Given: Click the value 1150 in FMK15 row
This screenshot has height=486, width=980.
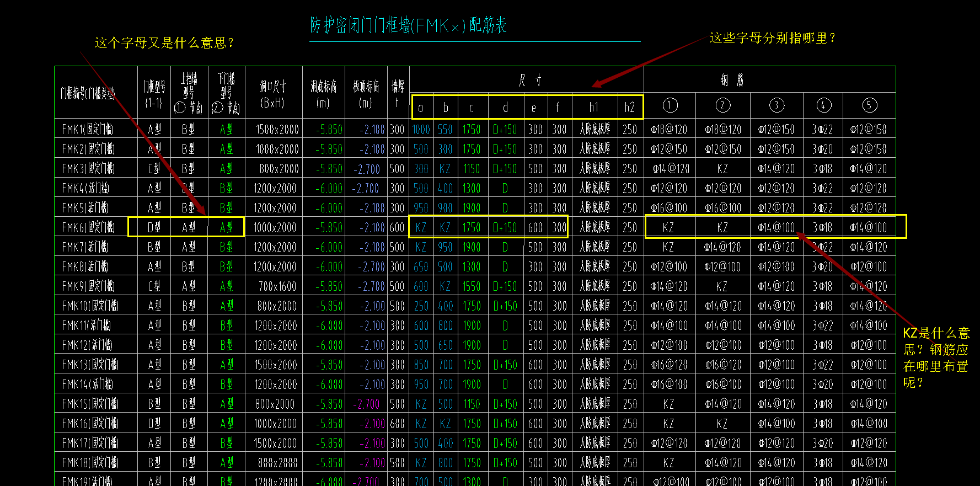Looking at the screenshot, I should 472,404.
